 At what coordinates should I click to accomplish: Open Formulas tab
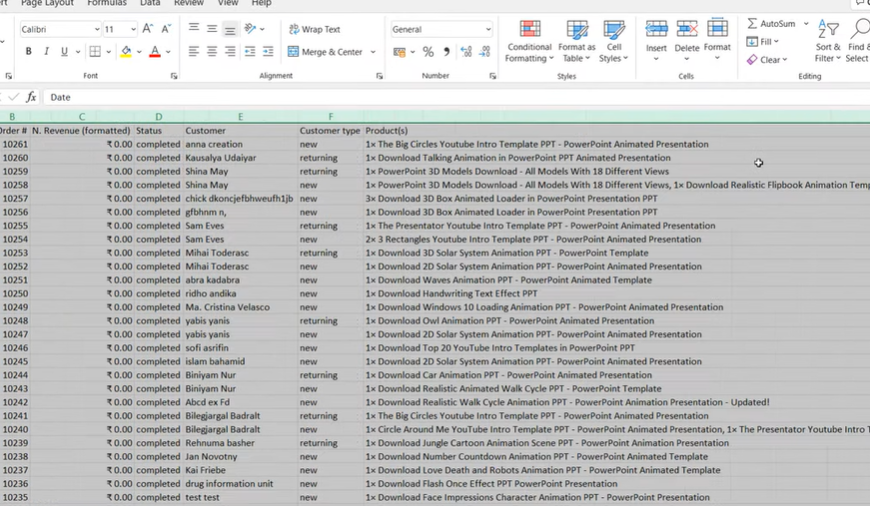click(x=107, y=3)
